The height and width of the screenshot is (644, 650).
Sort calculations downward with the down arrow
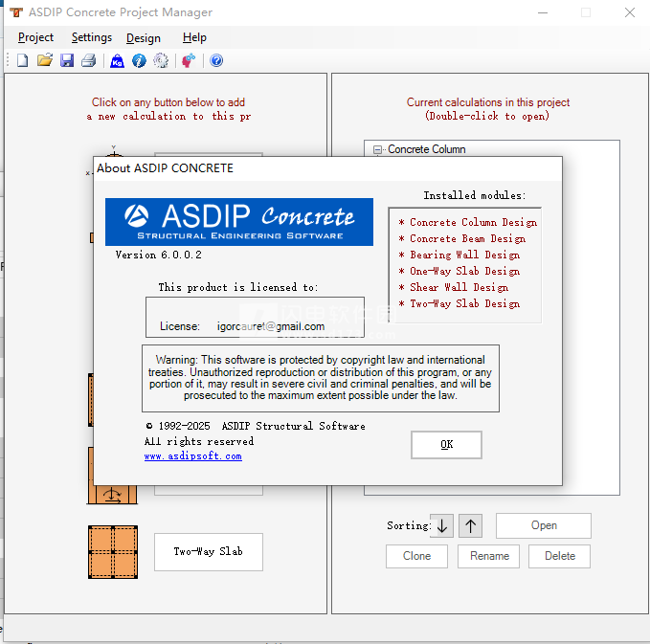pos(442,526)
